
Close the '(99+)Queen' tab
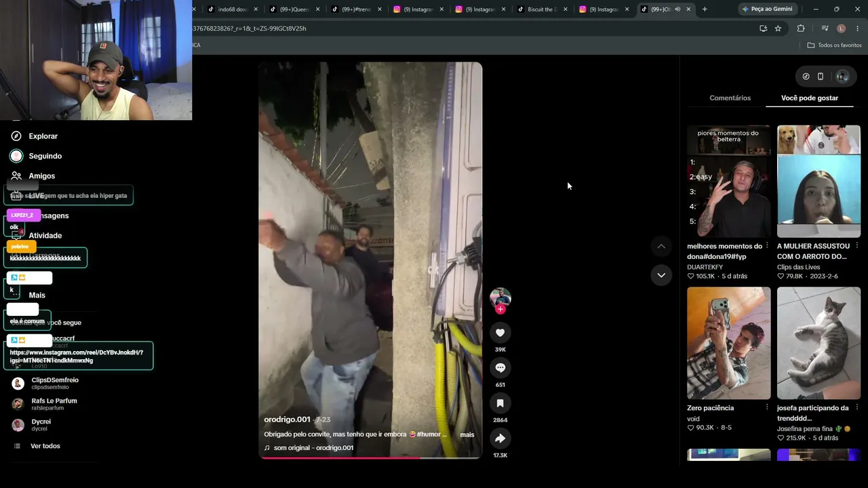coord(317,9)
